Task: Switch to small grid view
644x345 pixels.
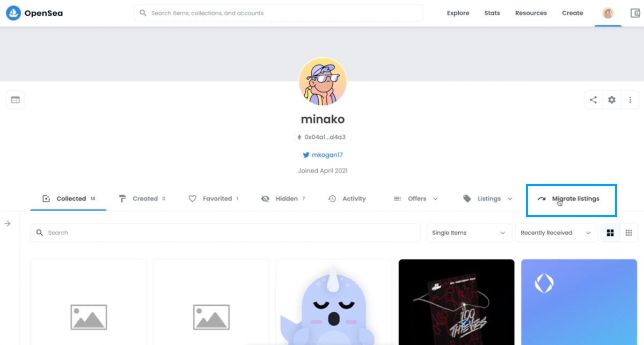Action: click(629, 233)
